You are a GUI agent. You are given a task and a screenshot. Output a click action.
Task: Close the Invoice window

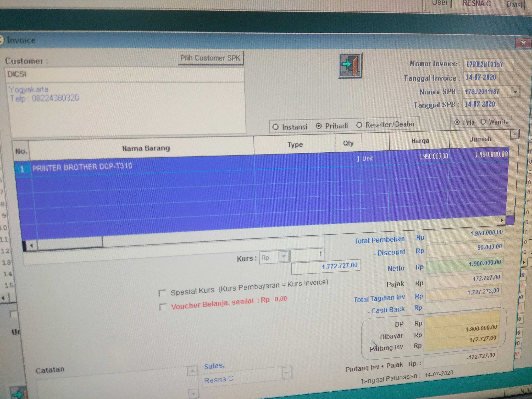point(523,43)
